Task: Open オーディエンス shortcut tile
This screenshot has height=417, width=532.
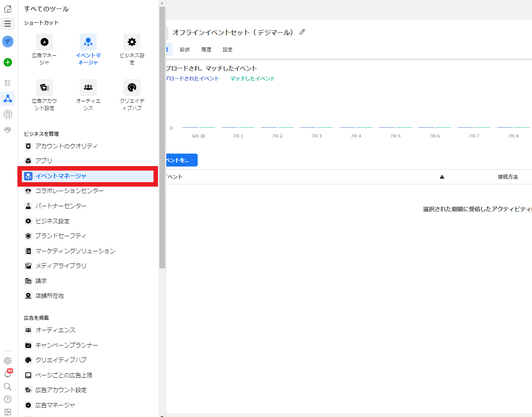Action: click(88, 95)
